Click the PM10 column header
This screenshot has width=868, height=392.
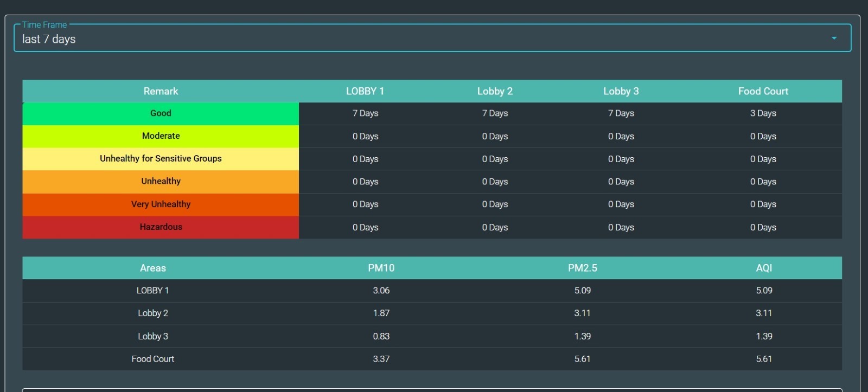tap(381, 268)
